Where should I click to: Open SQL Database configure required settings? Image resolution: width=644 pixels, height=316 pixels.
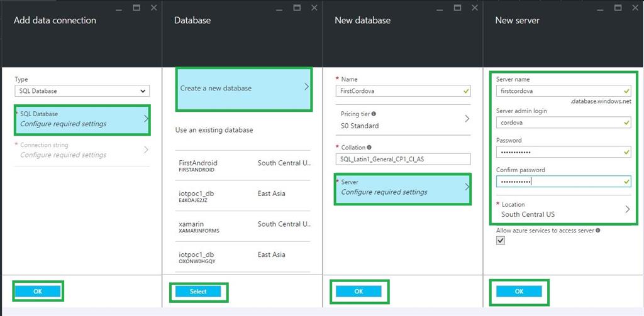(82, 119)
